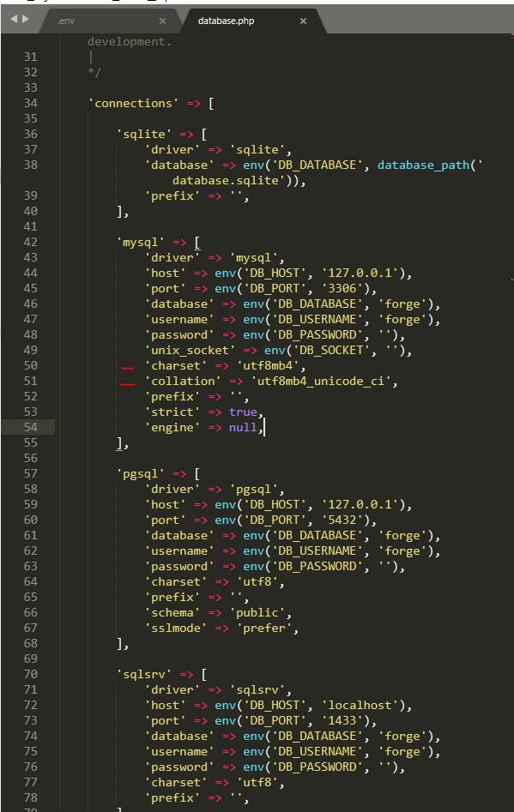
Task: Click 'DB_SOCKET' env key
Action: tap(331, 350)
